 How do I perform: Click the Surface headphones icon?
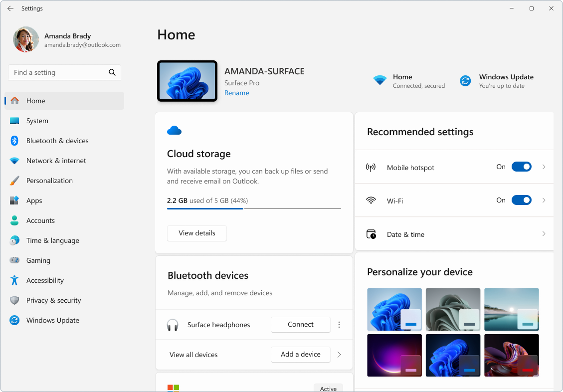click(x=173, y=325)
